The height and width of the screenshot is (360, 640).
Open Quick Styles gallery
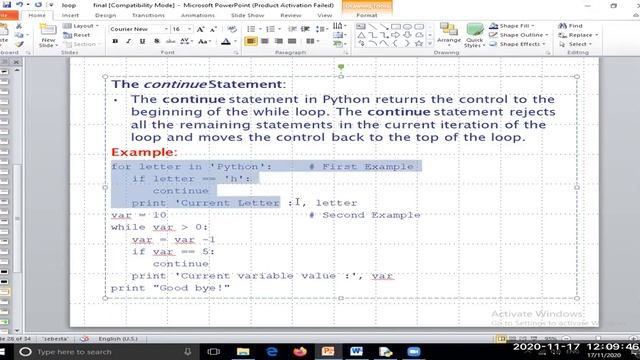[474, 36]
